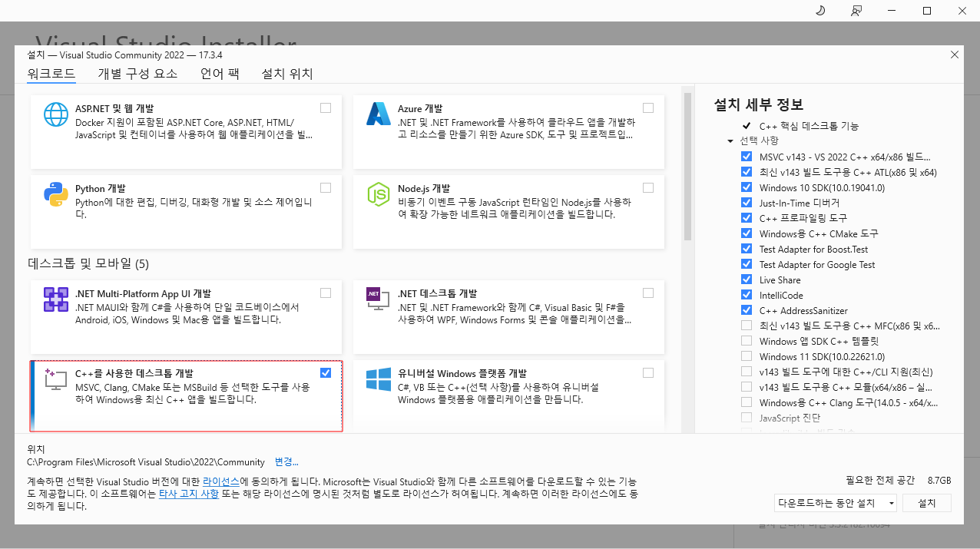The height and width of the screenshot is (549, 980).
Task: Click the 변경... location link
Action: pyautogui.click(x=286, y=461)
